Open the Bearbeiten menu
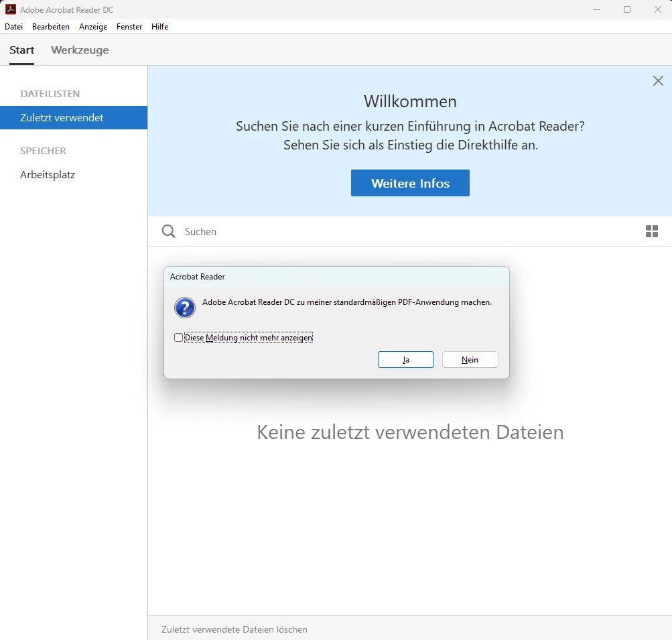This screenshot has height=640, width=672. coord(50,27)
